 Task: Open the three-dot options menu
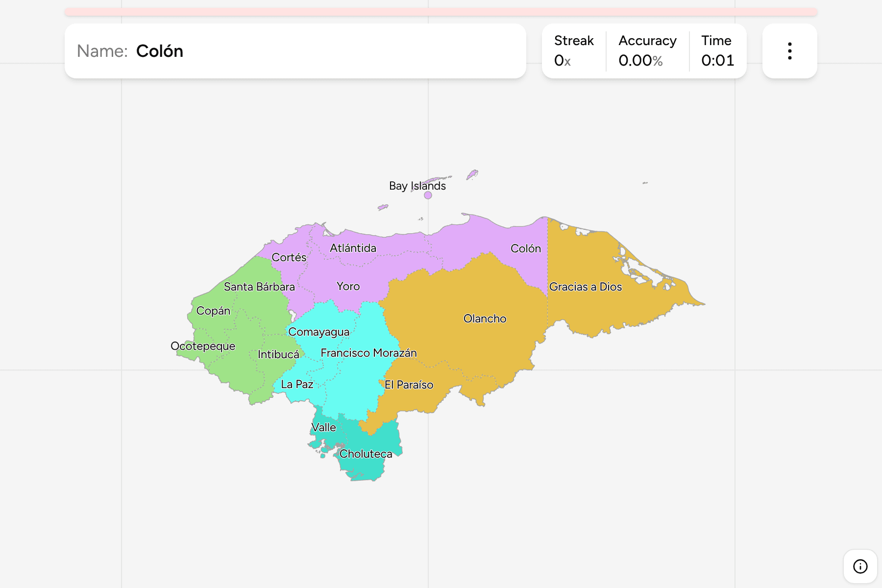tap(789, 51)
